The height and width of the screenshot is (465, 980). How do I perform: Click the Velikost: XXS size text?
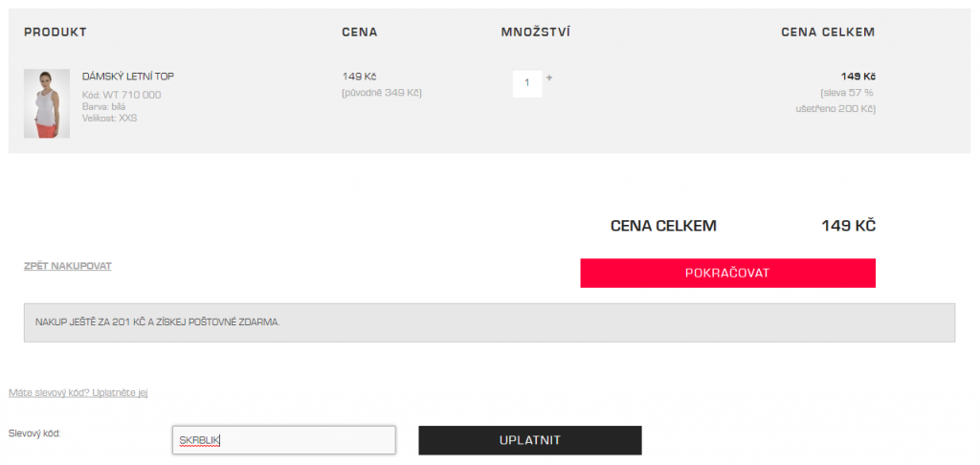(109, 118)
